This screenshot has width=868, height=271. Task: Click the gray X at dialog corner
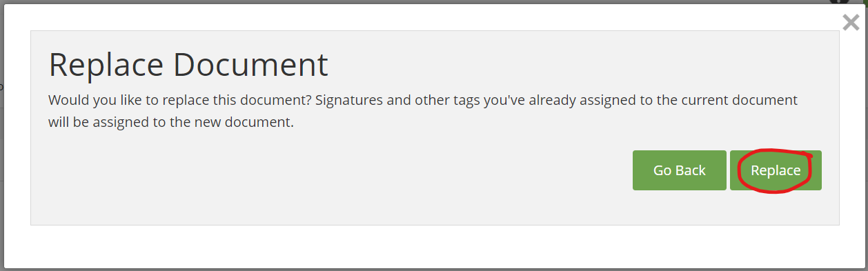point(851,22)
